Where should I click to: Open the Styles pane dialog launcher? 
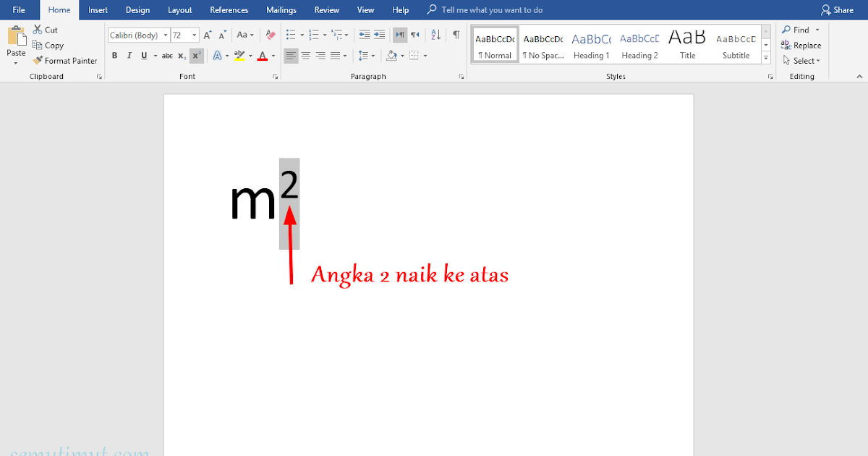pos(771,77)
